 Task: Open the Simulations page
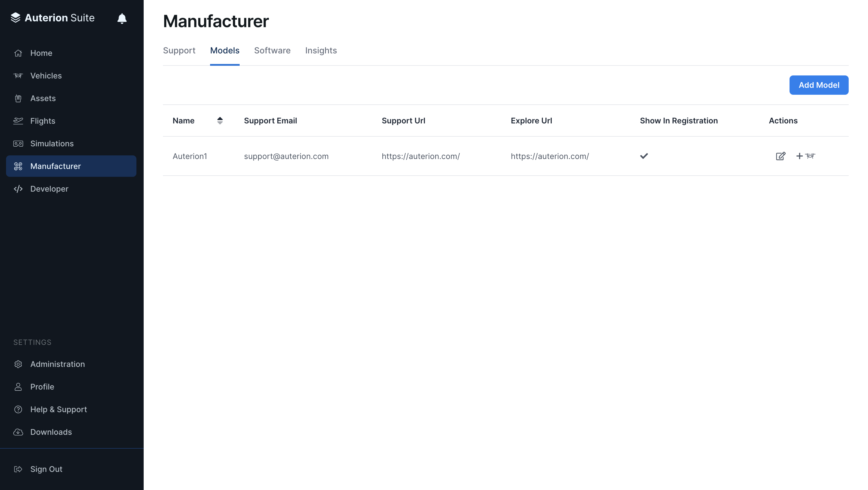[x=52, y=143]
